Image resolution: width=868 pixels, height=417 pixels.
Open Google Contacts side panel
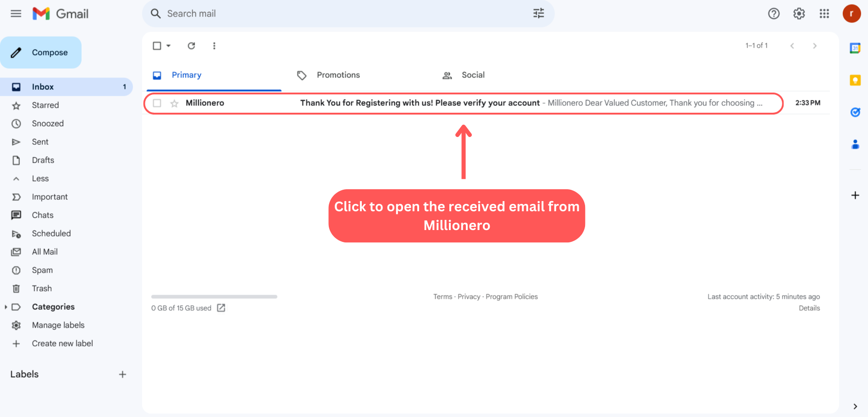click(x=855, y=145)
